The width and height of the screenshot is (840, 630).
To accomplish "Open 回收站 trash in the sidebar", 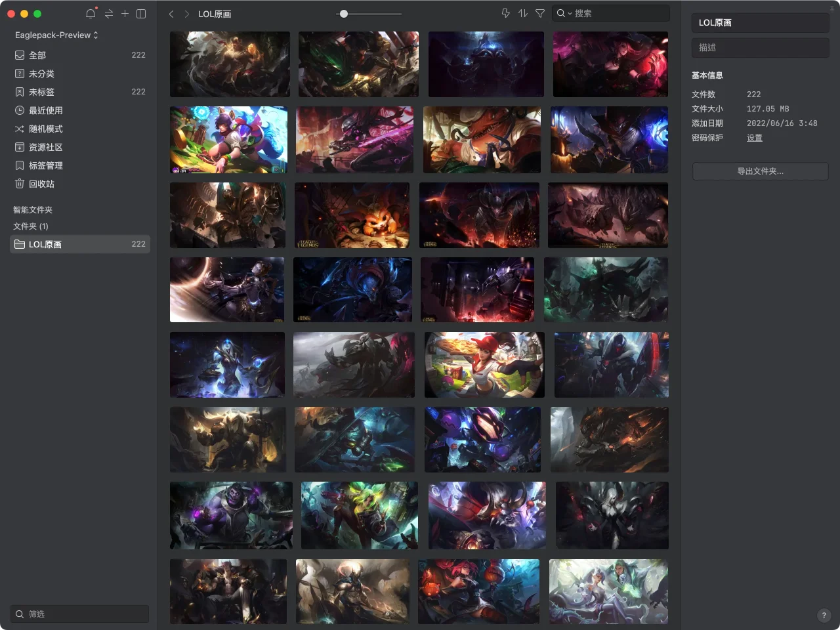I will [80, 184].
